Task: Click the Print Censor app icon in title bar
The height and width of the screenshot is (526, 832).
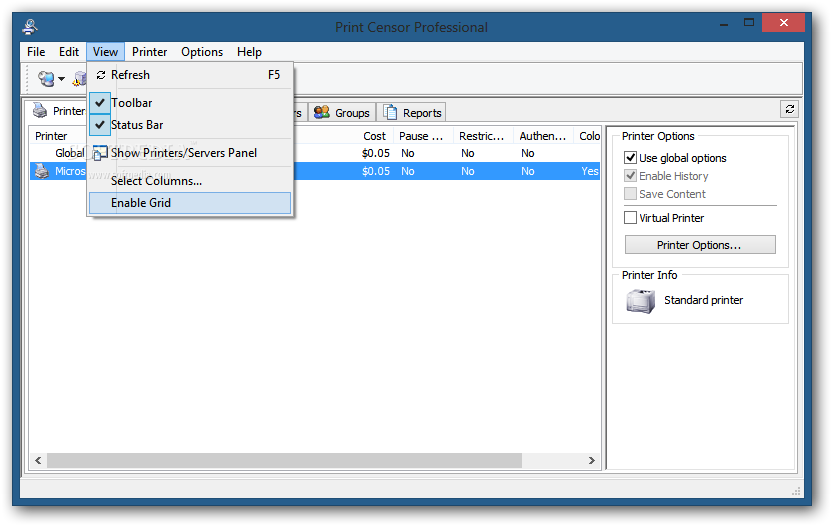Action: [30, 27]
